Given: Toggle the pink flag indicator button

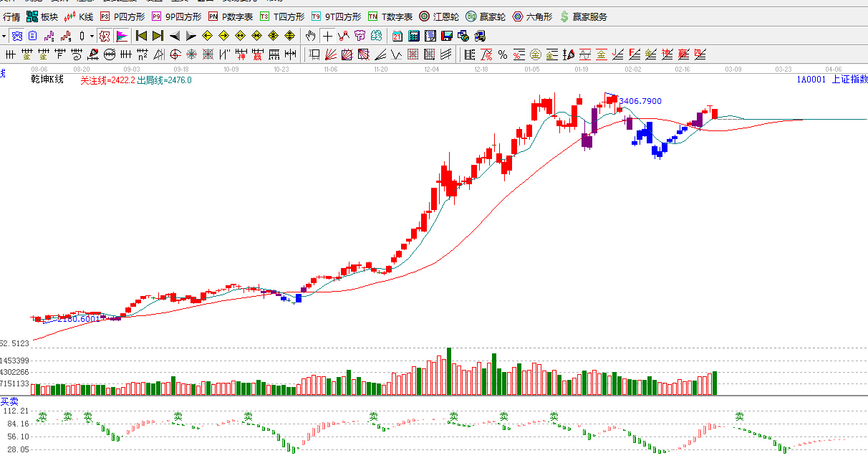Looking at the screenshot, I should [x=121, y=36].
